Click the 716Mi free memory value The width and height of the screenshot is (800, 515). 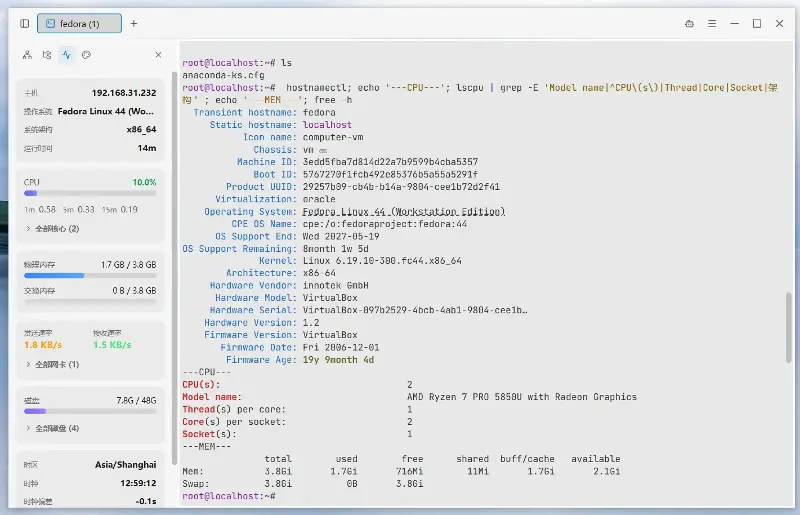pyautogui.click(x=410, y=471)
